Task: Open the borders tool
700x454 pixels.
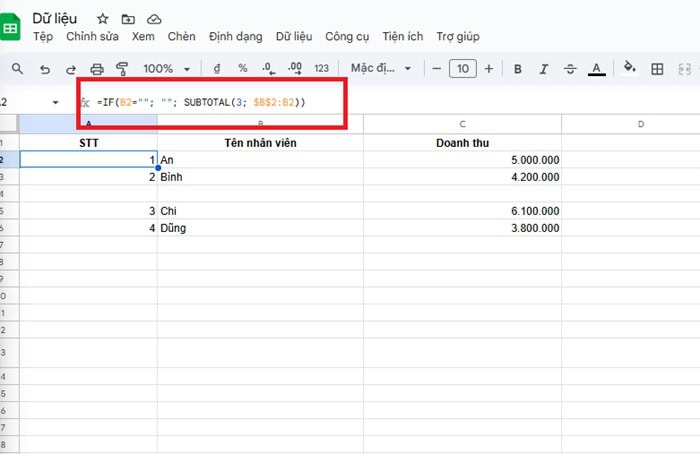Action: coord(657,69)
